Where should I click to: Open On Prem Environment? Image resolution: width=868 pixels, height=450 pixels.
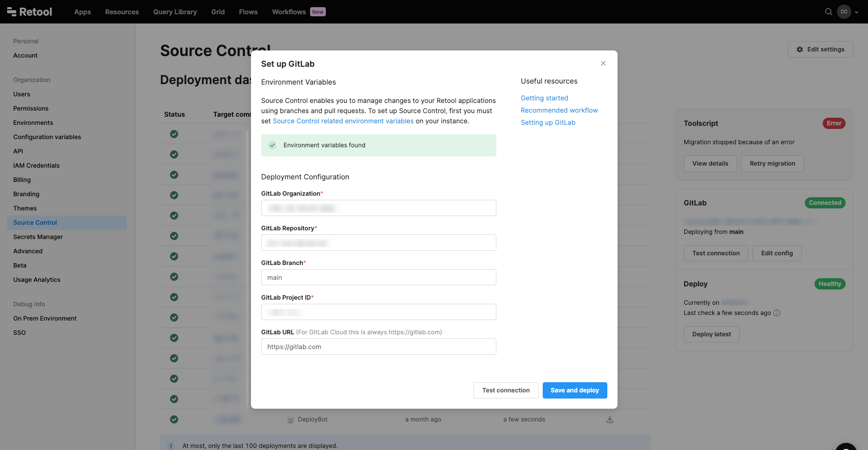[x=45, y=319]
